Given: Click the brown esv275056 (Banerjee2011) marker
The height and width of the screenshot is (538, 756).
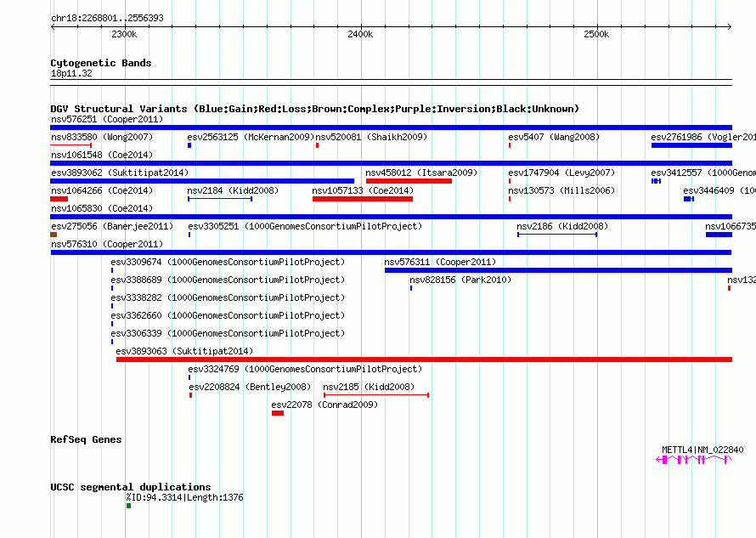Looking at the screenshot, I should click(54, 235).
